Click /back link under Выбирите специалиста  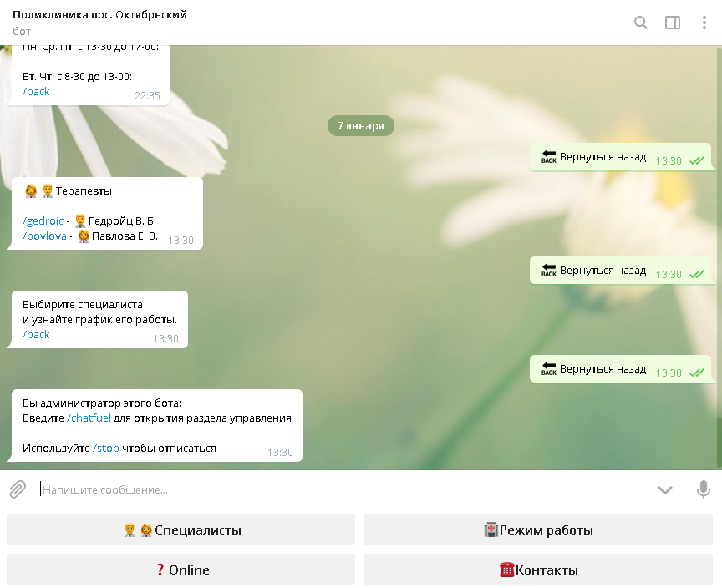(36, 334)
